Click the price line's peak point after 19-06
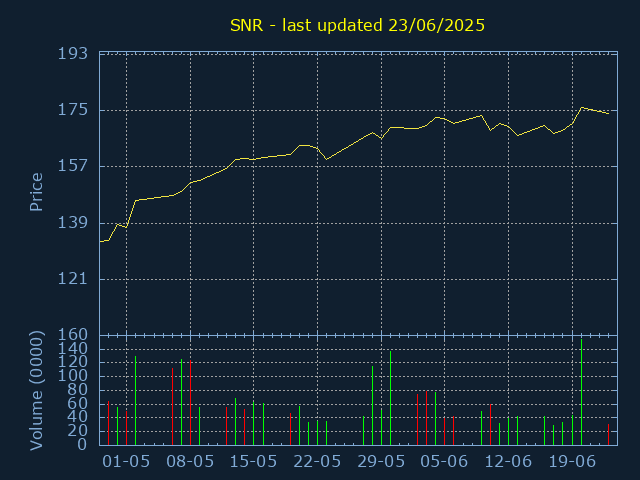Image resolution: width=640 pixels, height=480 pixels. (582, 108)
